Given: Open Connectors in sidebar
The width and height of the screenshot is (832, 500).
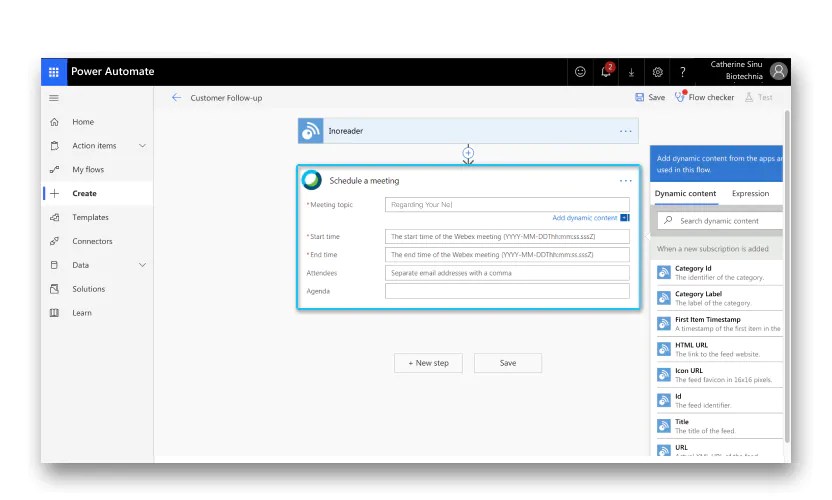Looking at the screenshot, I should click(x=92, y=241).
